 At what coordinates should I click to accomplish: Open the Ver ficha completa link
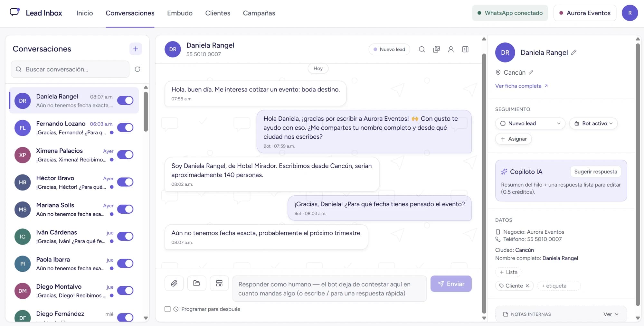click(521, 86)
